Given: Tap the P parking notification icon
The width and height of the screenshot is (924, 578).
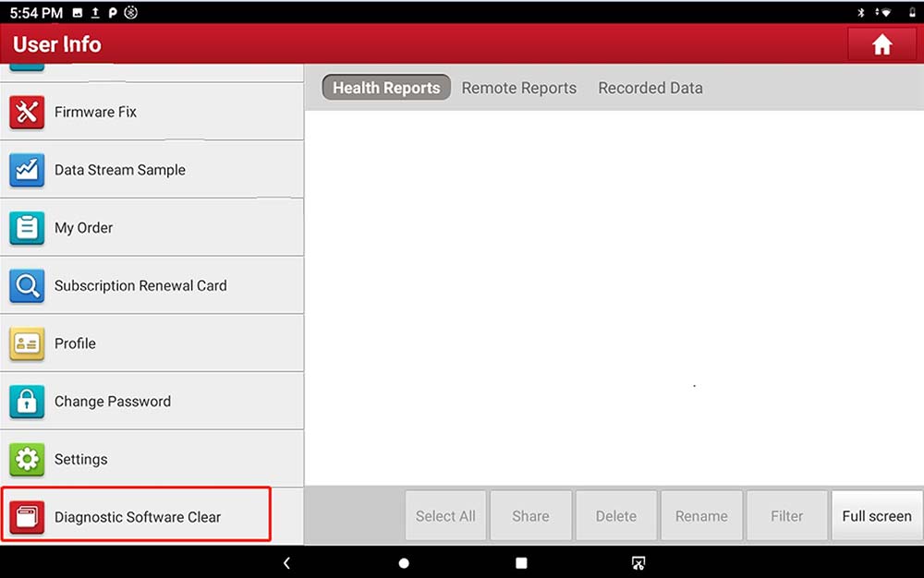Looking at the screenshot, I should click(113, 12).
